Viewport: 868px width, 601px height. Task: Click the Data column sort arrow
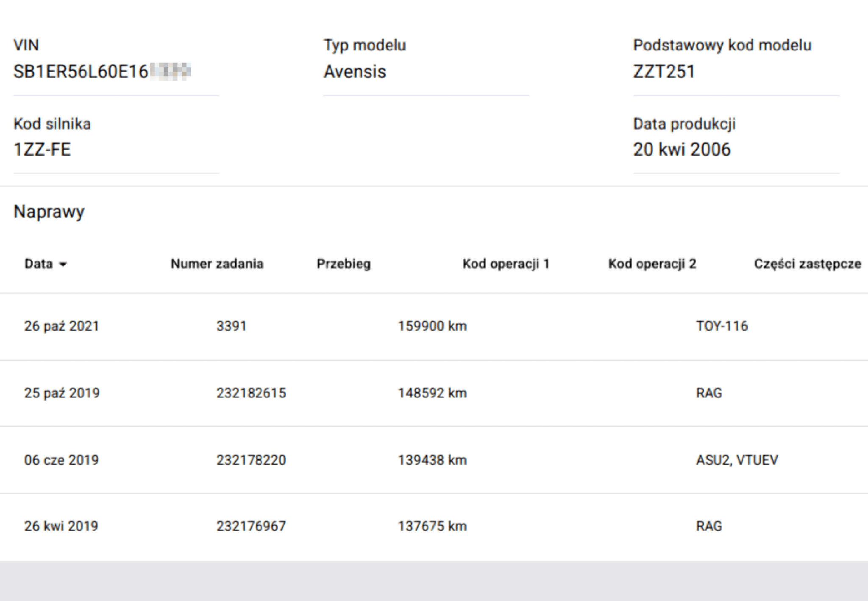coord(63,265)
